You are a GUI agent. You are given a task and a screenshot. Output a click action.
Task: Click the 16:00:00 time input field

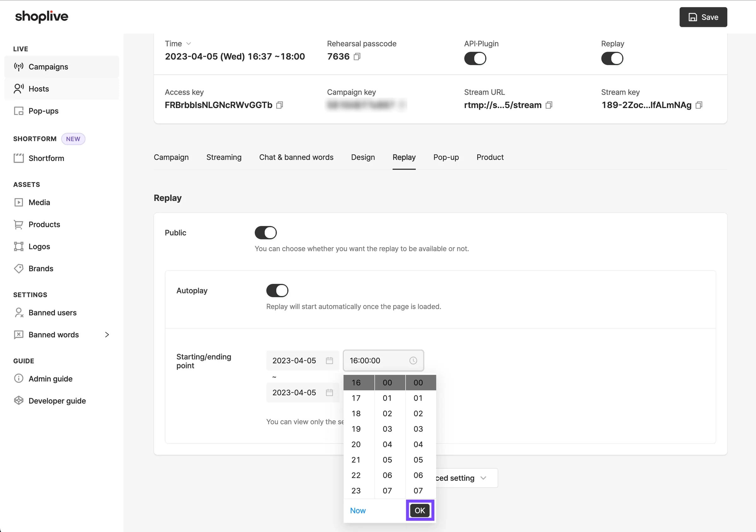click(383, 361)
